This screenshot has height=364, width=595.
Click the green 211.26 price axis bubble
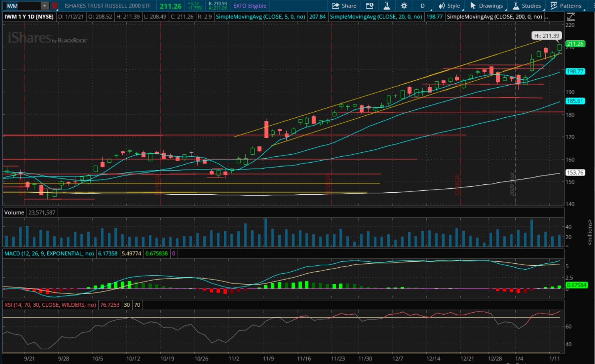(x=575, y=44)
